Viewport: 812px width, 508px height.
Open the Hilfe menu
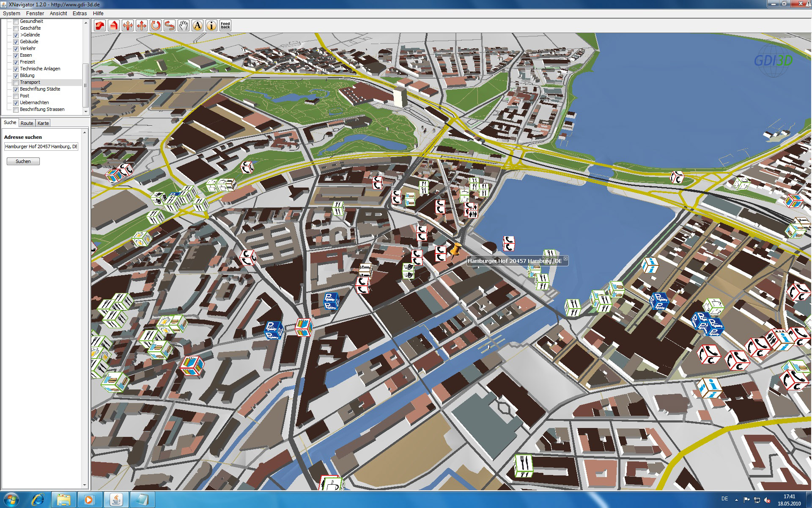[98, 14]
